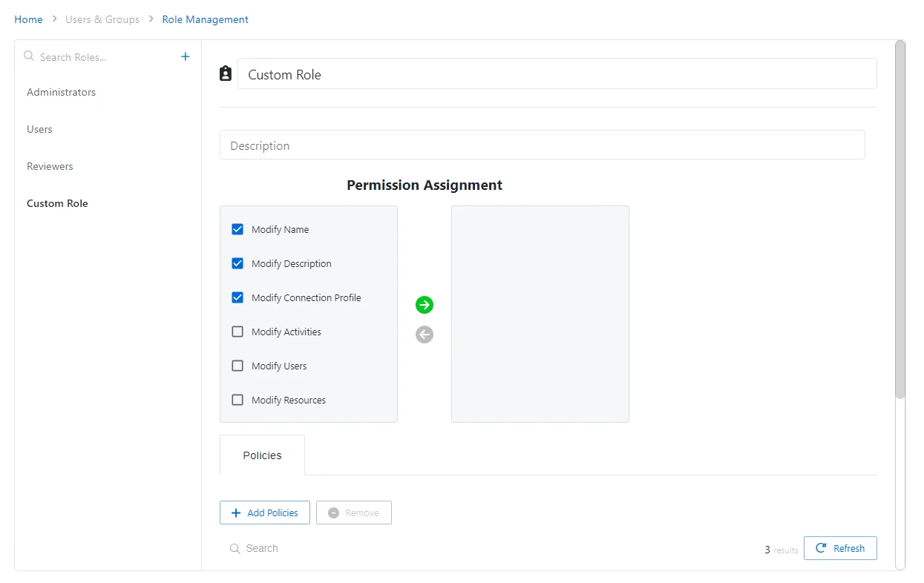Click the Custom Role name field
This screenshot has height=583, width=924.
click(x=557, y=74)
